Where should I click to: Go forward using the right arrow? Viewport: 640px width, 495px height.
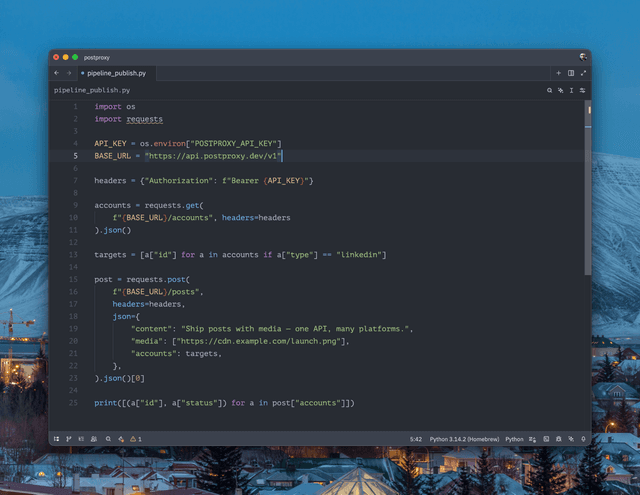[69, 73]
